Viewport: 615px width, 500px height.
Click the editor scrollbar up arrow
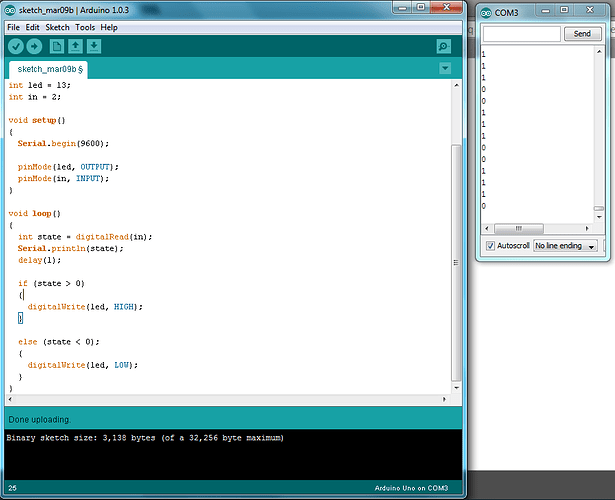click(x=456, y=85)
